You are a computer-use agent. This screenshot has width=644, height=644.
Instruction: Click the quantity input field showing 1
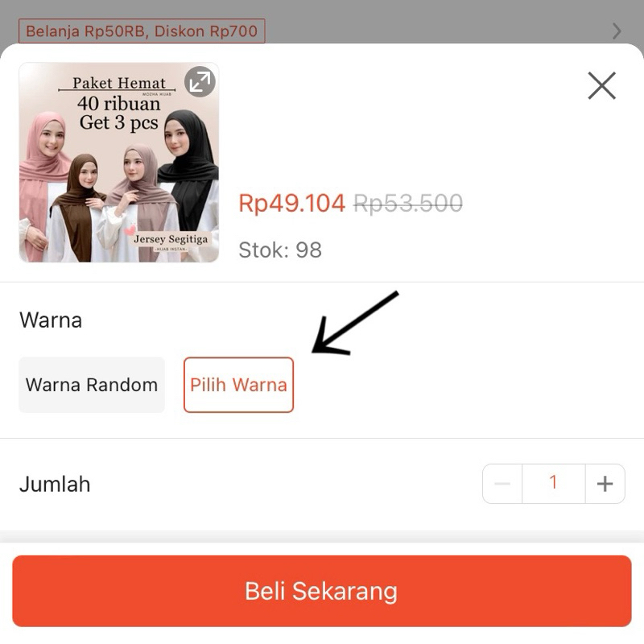[554, 484]
